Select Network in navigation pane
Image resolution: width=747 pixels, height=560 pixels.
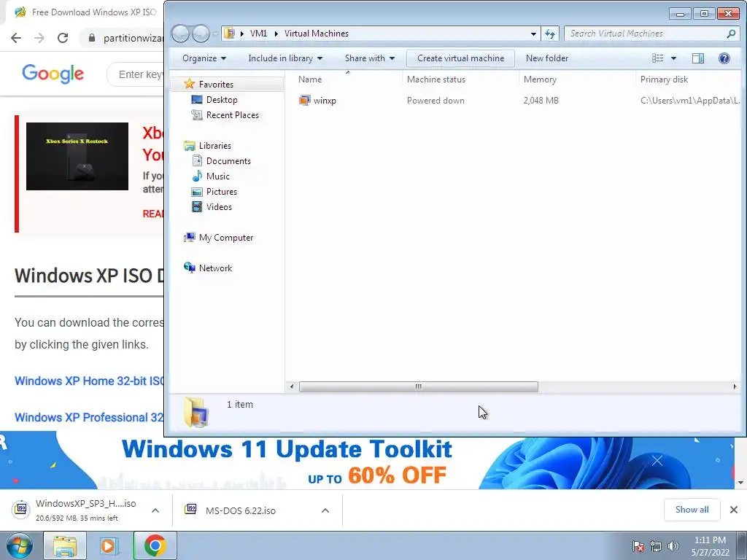pyautogui.click(x=215, y=268)
